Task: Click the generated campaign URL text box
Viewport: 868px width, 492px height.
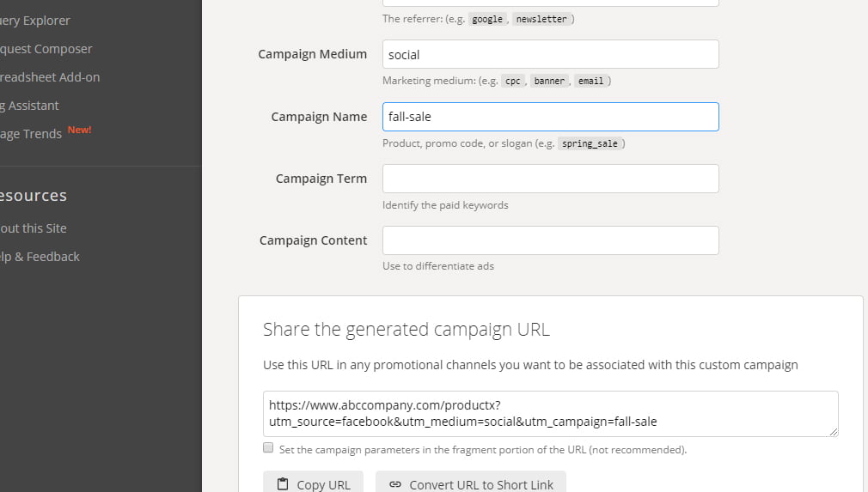Action: tap(550, 414)
